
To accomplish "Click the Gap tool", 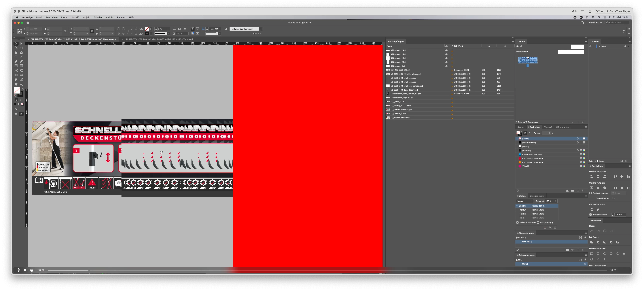I will tap(21, 48).
